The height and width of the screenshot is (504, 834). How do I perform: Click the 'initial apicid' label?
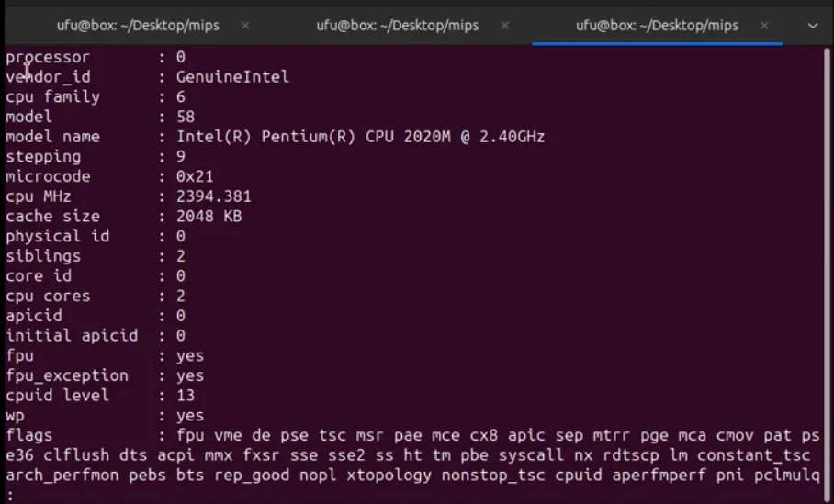(72, 335)
